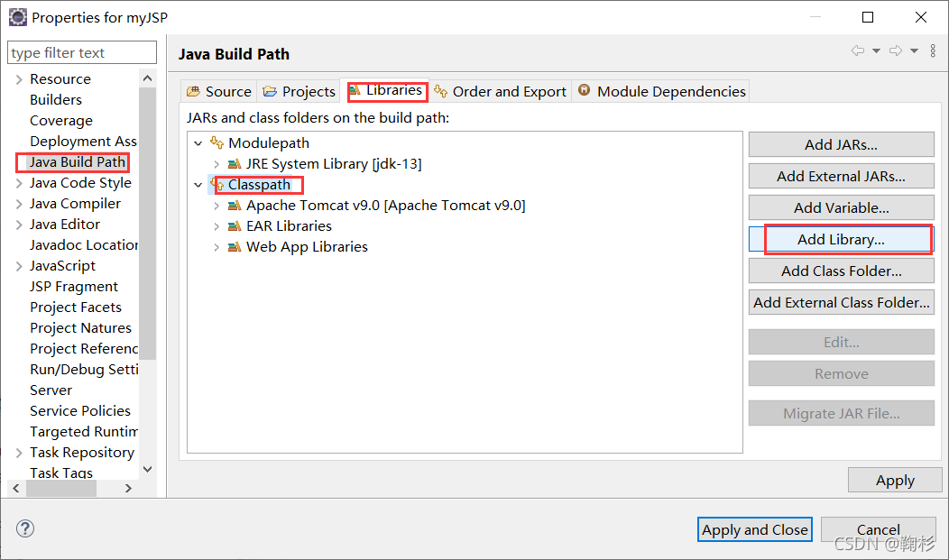Select JSP Fragment page
Image resolution: width=949 pixels, height=560 pixels.
pyautogui.click(x=74, y=286)
